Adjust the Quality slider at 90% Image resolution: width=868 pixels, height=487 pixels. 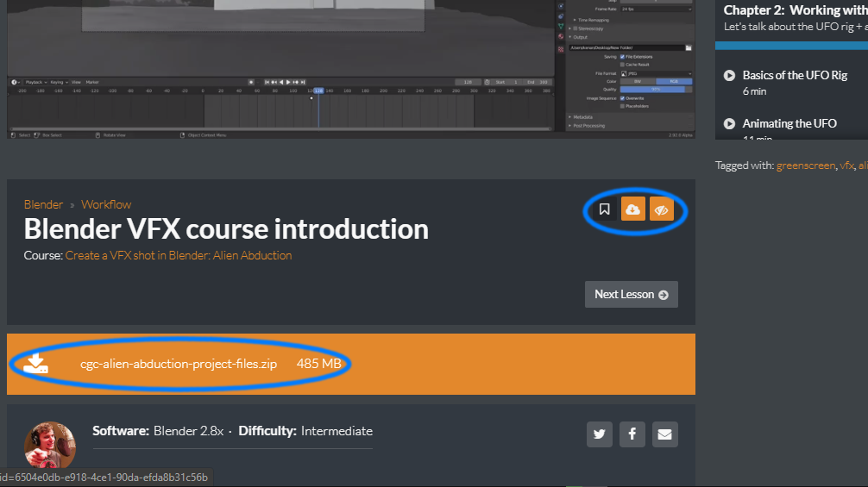point(656,90)
